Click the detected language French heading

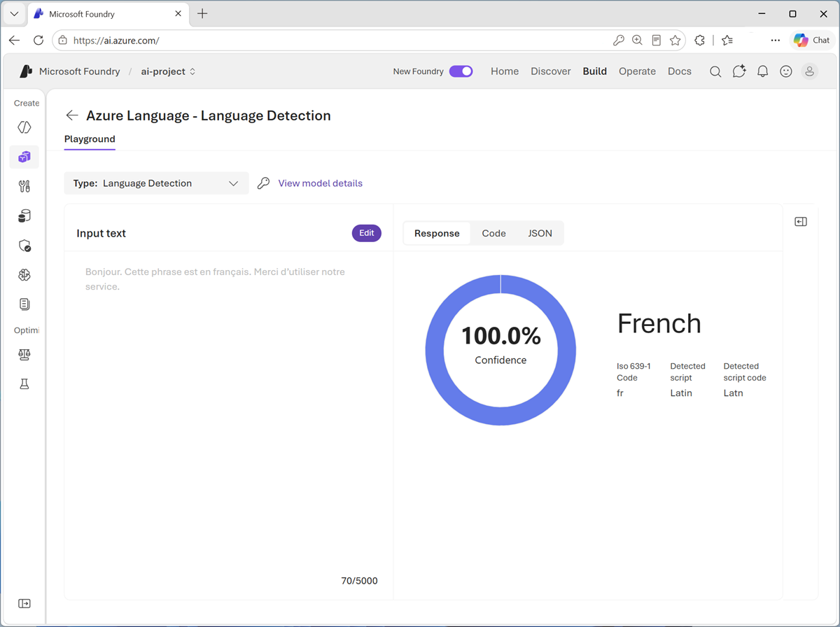pos(659,323)
